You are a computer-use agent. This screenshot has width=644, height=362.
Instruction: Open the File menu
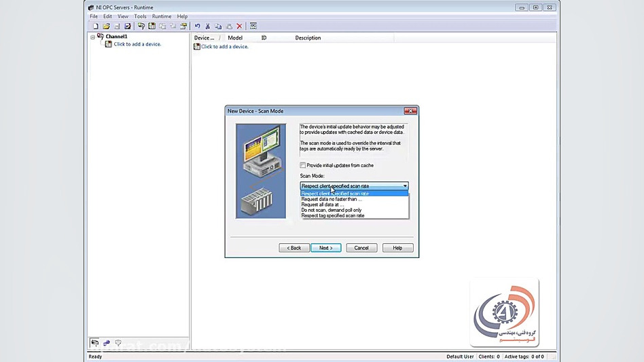point(94,16)
